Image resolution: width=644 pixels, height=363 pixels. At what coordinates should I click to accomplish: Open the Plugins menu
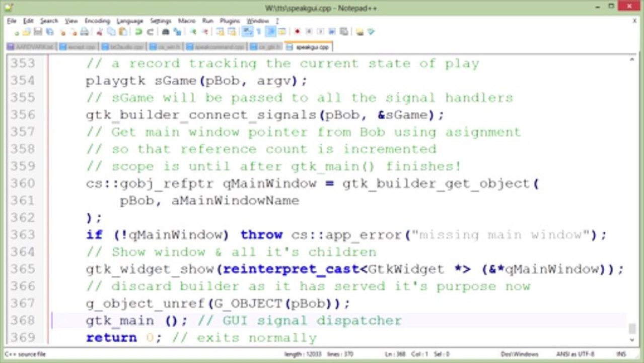pyautogui.click(x=230, y=21)
